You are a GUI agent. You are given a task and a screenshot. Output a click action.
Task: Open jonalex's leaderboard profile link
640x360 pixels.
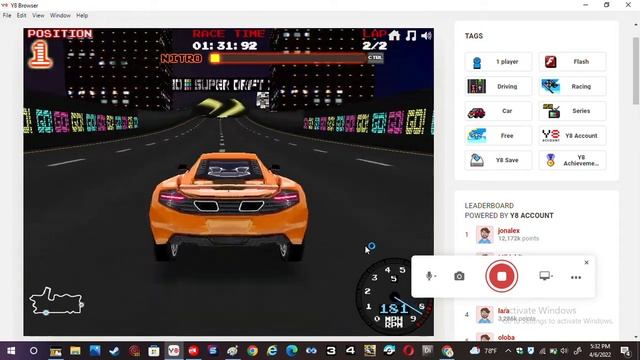pyautogui.click(x=509, y=231)
